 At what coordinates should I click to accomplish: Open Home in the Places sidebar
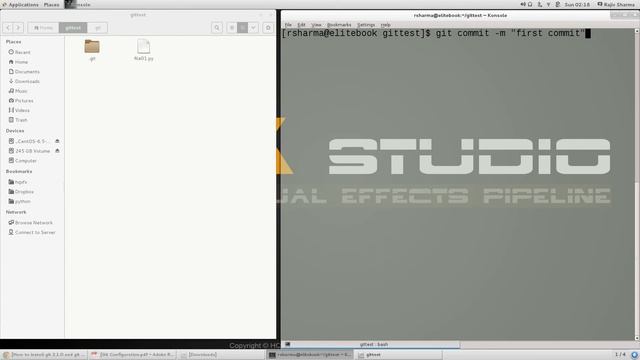click(x=18, y=62)
